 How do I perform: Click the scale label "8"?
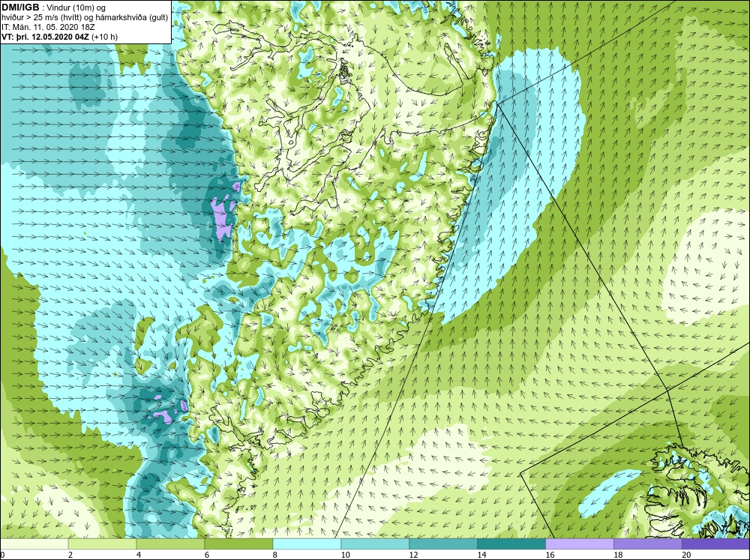pyautogui.click(x=275, y=555)
